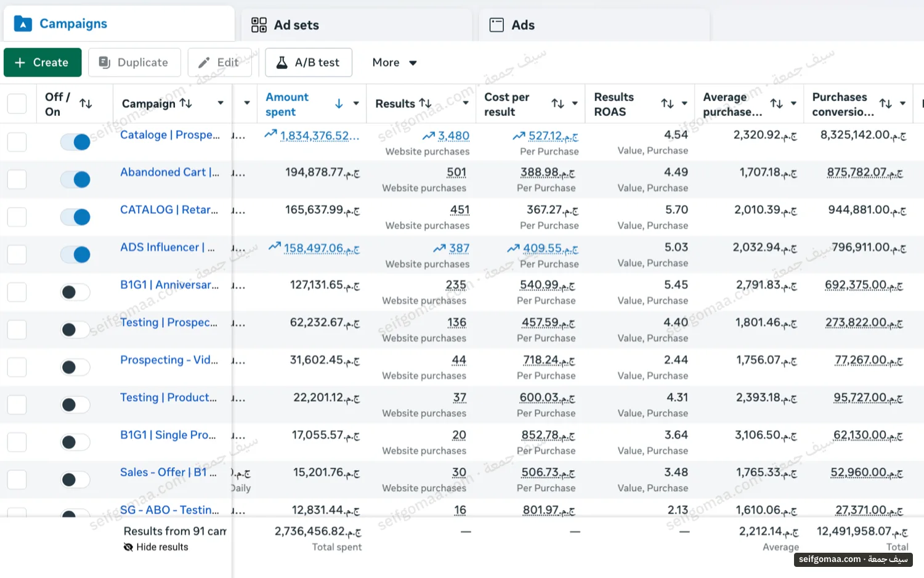Image resolution: width=924 pixels, height=578 pixels.
Task: Open the Amount spent column dropdown
Action: [x=356, y=104]
